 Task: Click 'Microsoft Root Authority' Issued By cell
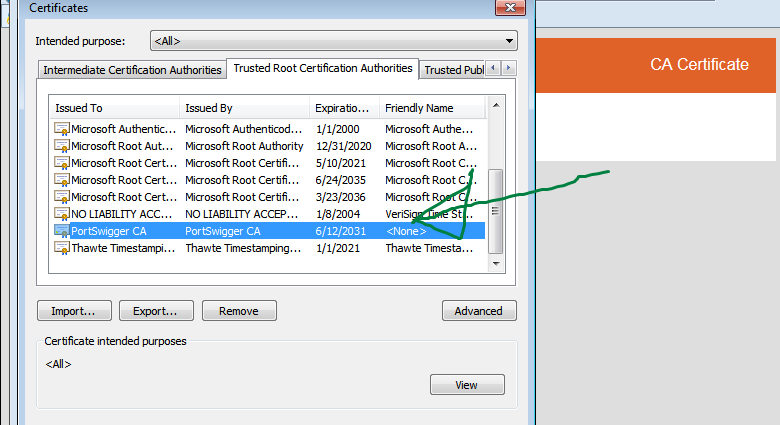(x=244, y=146)
